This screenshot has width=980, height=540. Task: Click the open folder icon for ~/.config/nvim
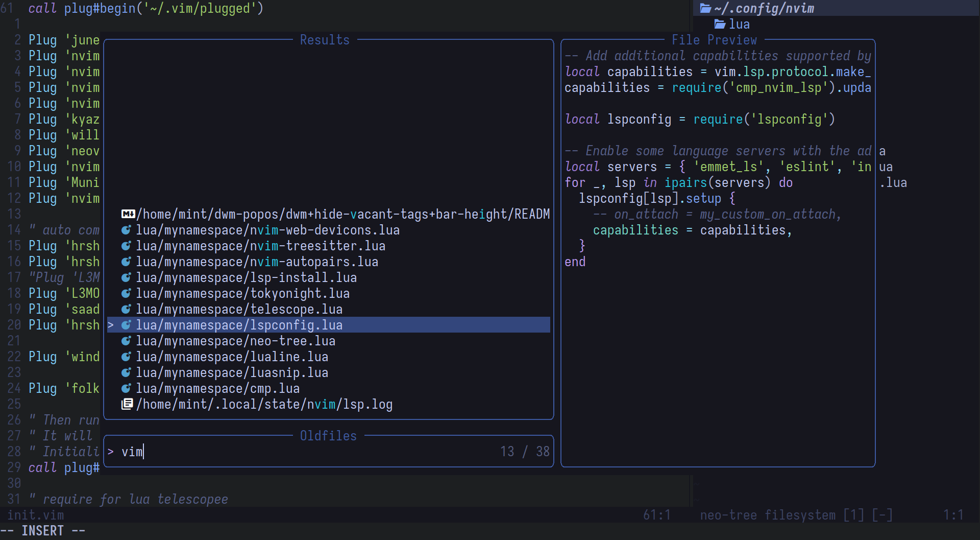coord(706,8)
